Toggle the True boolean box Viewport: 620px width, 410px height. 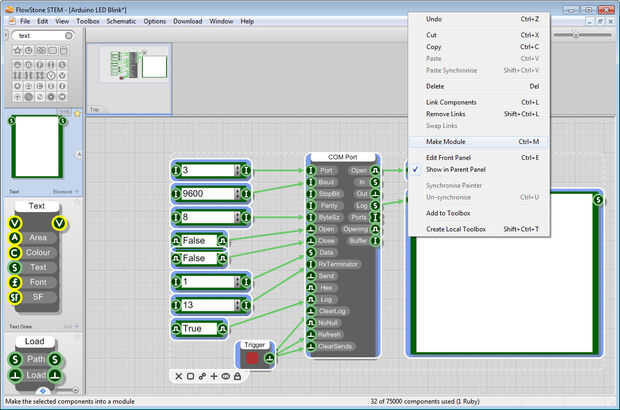tap(199, 329)
